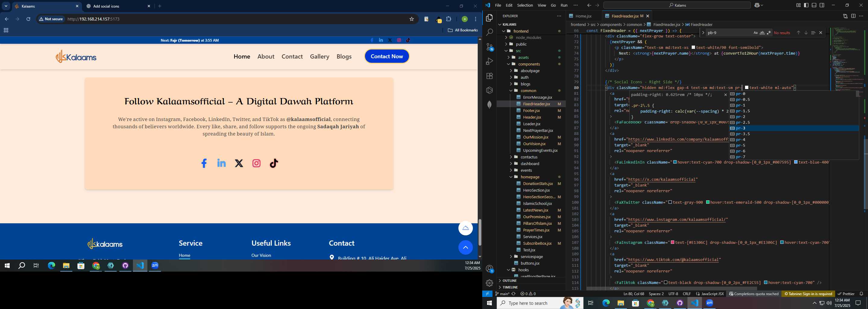Open the File menu in VS Code

498,5
